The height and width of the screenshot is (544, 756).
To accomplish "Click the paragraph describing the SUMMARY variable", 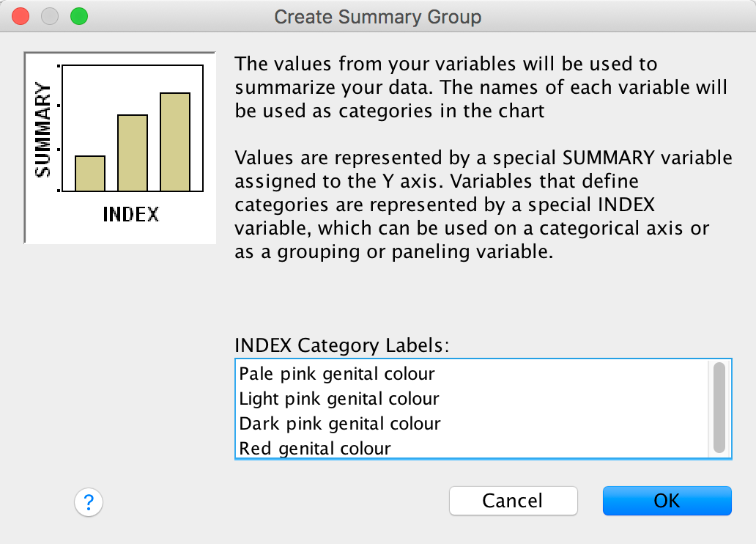I will point(482,204).
